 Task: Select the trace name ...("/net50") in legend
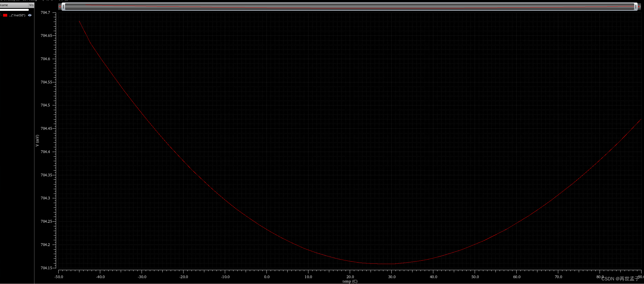17,15
